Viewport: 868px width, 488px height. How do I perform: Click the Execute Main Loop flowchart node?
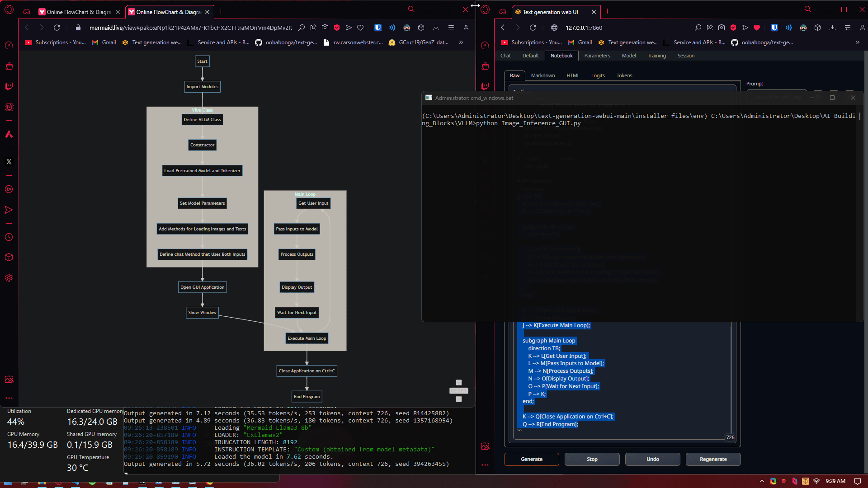coord(307,338)
